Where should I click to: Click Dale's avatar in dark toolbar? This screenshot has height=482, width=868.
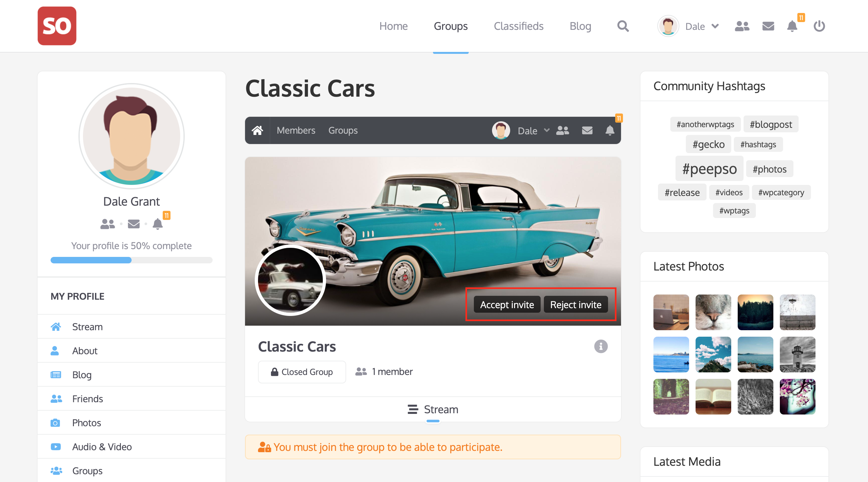pos(501,130)
